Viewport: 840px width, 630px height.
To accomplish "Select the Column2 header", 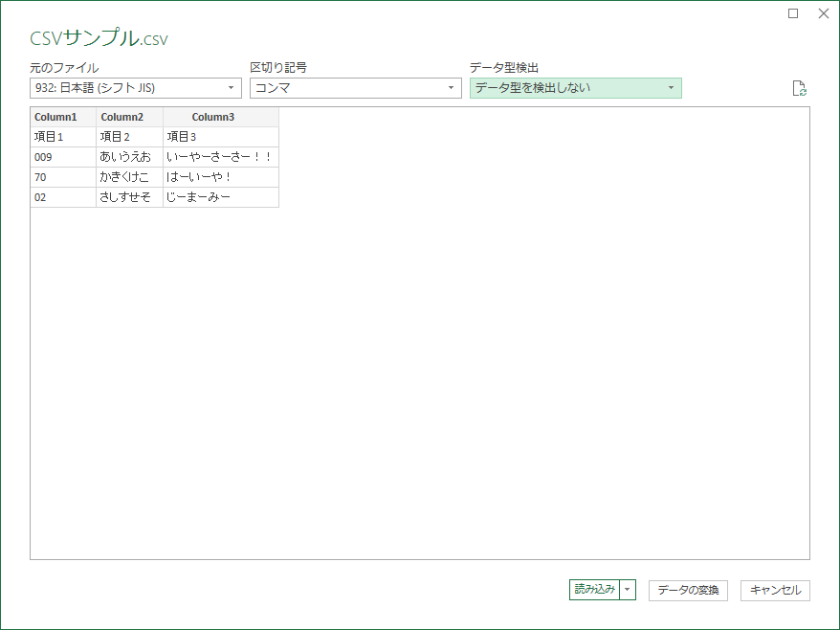I will (x=129, y=117).
